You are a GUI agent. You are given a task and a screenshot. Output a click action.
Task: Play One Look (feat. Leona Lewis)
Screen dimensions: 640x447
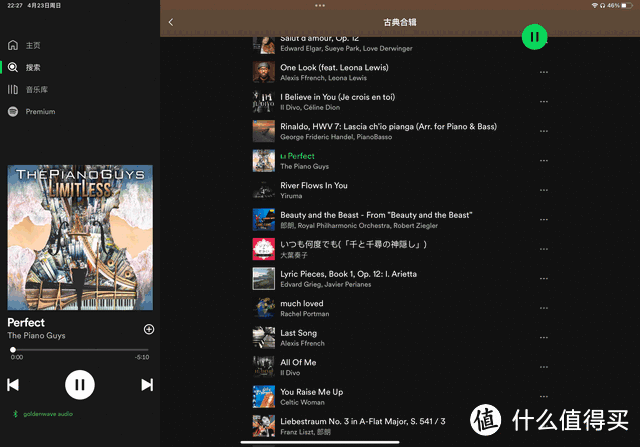tap(400, 72)
